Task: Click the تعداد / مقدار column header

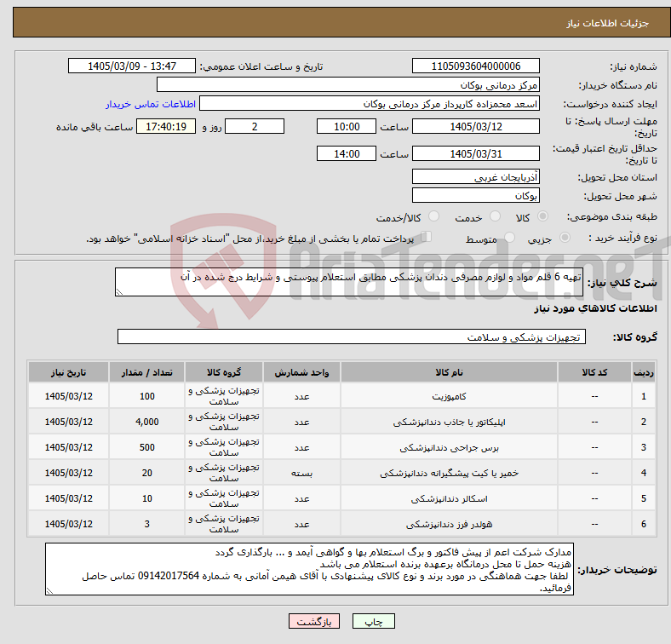Action: pyautogui.click(x=146, y=372)
